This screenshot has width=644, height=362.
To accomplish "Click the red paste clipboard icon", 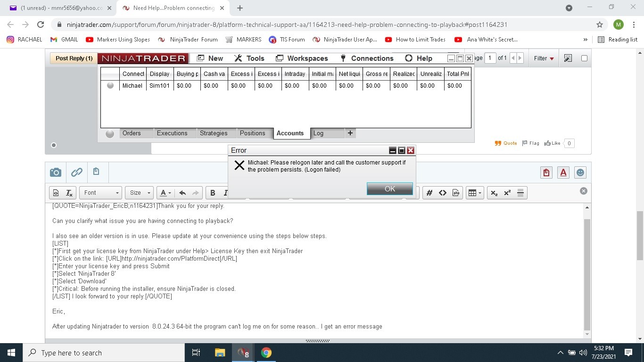I will coord(546,173).
